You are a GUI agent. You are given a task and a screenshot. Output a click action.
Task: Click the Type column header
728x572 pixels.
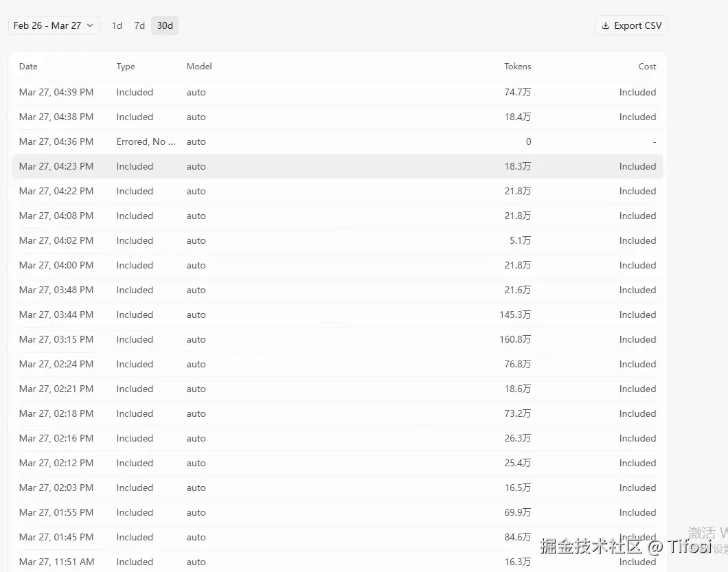126,66
